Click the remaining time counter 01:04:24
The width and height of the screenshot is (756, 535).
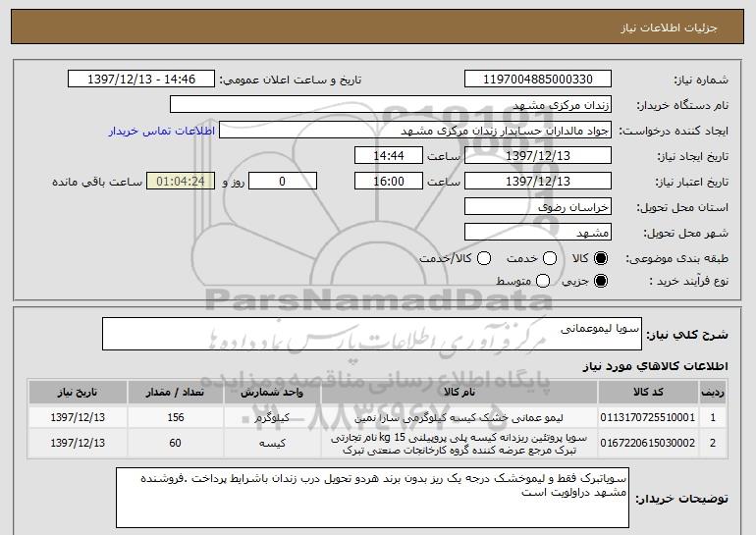click(181, 182)
